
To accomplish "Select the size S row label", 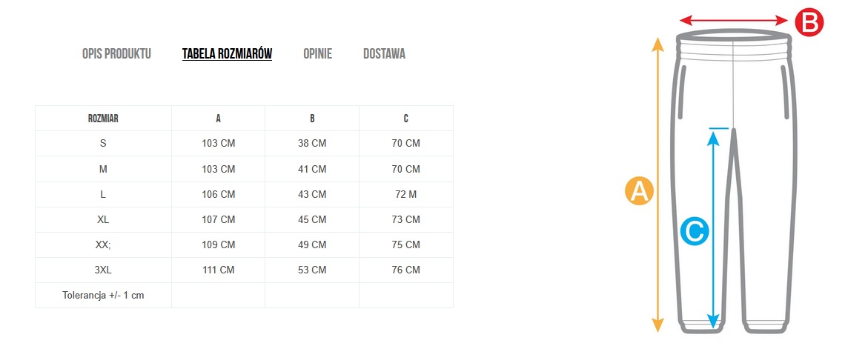I will (x=103, y=144).
